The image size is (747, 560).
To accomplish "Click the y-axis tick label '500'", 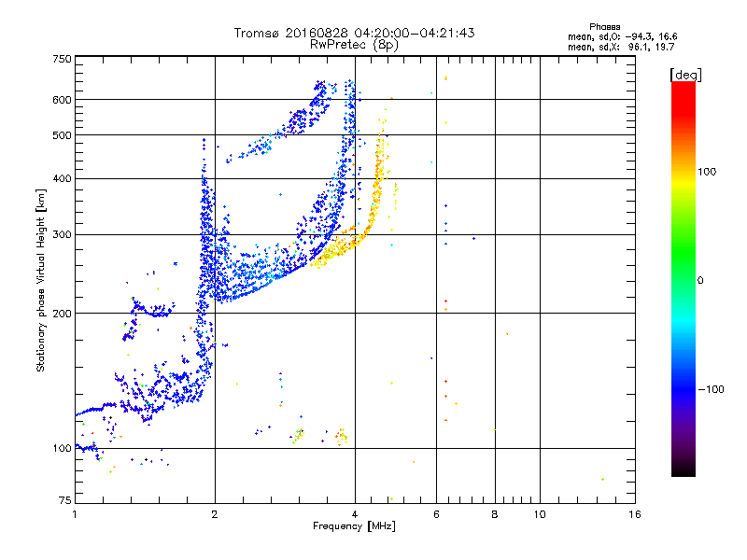I will (x=62, y=135).
